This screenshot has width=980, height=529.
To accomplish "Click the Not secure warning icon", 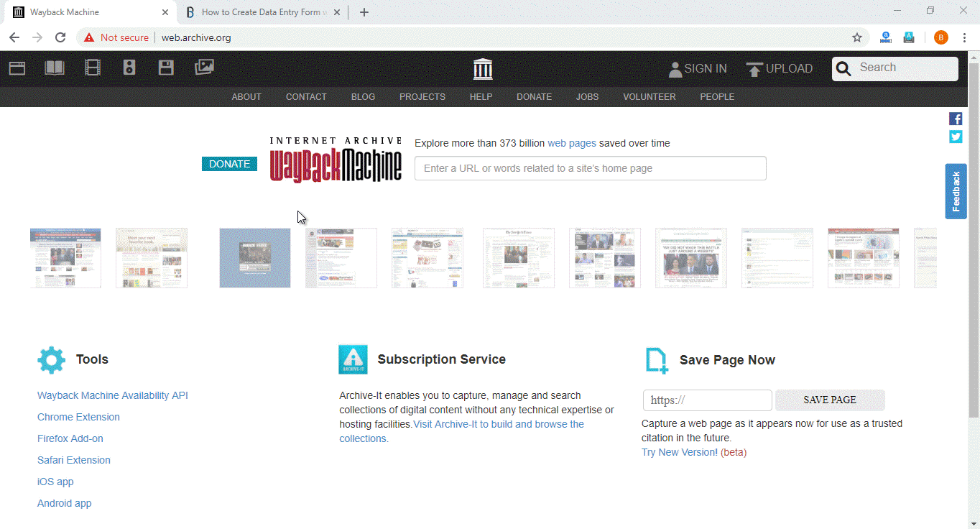I will click(x=89, y=37).
